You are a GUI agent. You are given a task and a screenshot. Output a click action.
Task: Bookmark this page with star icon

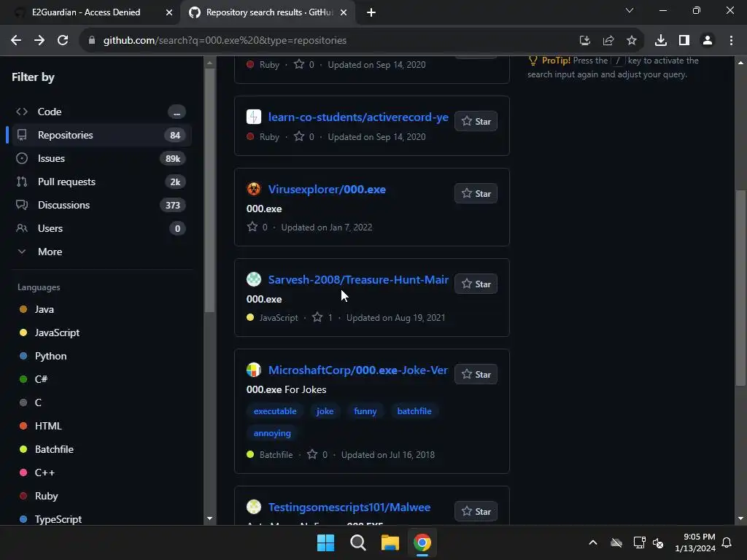pos(631,41)
